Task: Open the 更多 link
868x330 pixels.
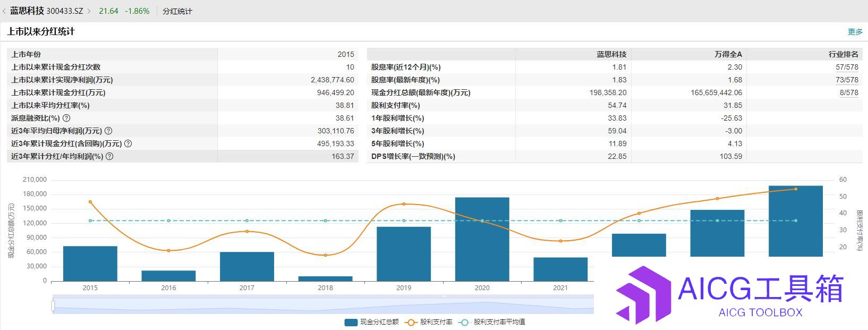Action: click(855, 32)
